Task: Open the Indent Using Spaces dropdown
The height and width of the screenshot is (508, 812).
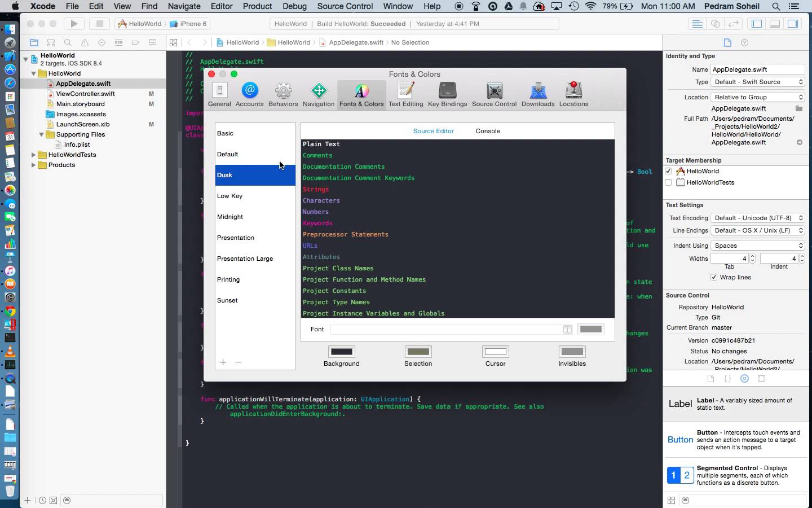Action: tap(757, 246)
